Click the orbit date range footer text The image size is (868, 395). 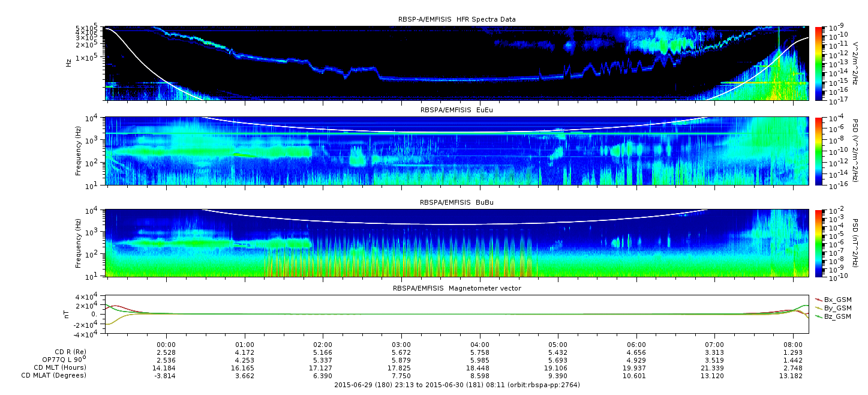pos(456,384)
